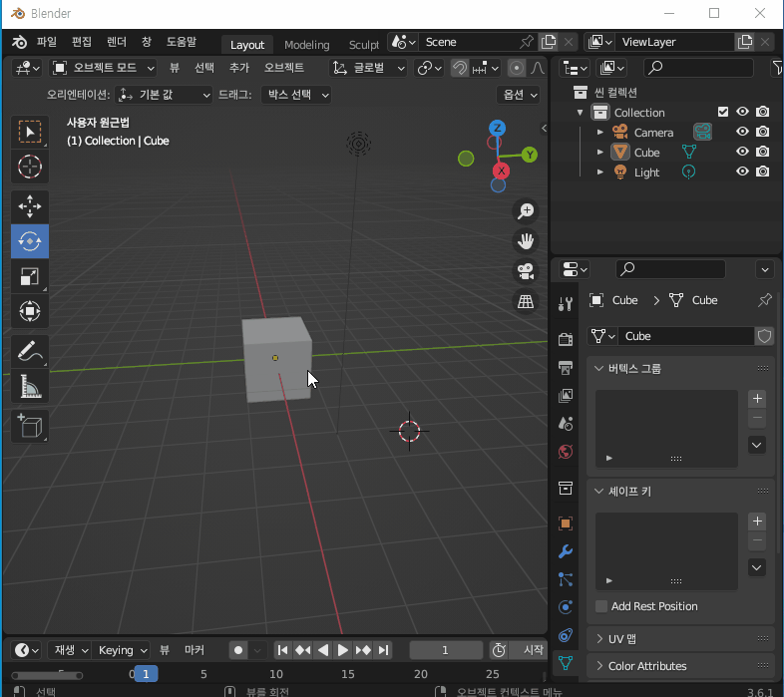
Task: Toggle the camera view button
Action: tap(526, 271)
